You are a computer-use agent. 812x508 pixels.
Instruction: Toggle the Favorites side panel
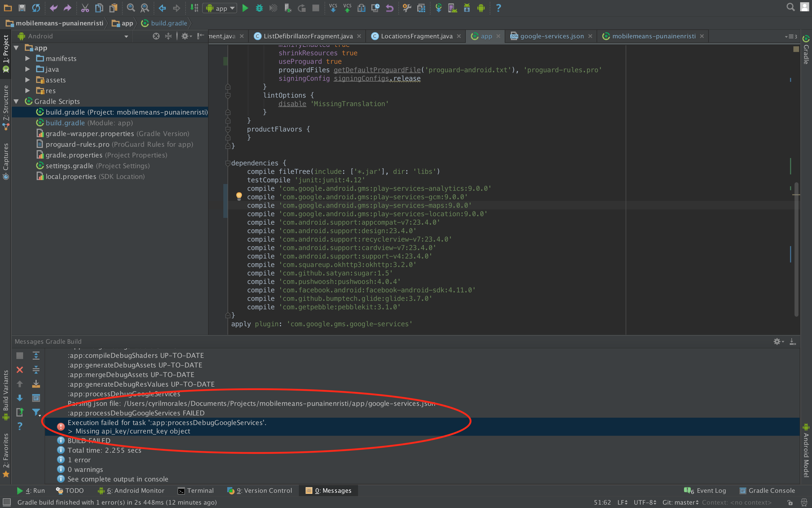click(x=6, y=455)
